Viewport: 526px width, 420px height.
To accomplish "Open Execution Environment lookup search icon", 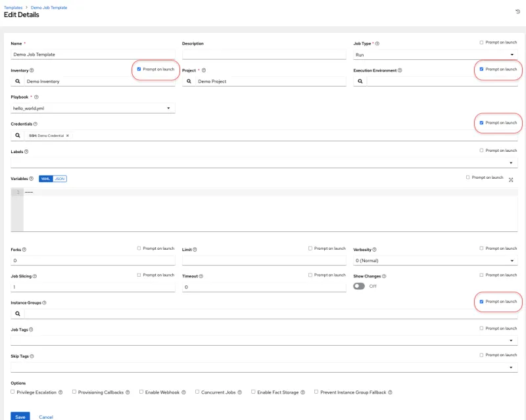I will click(x=360, y=82).
